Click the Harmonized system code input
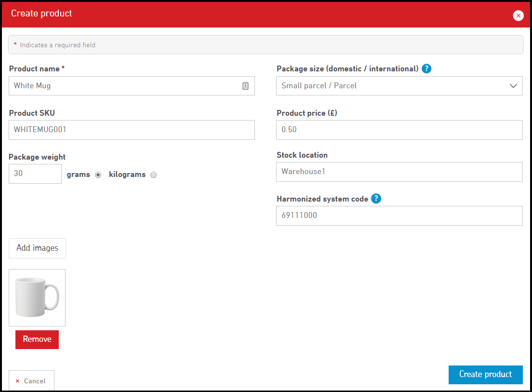The image size is (532, 392). coord(399,216)
